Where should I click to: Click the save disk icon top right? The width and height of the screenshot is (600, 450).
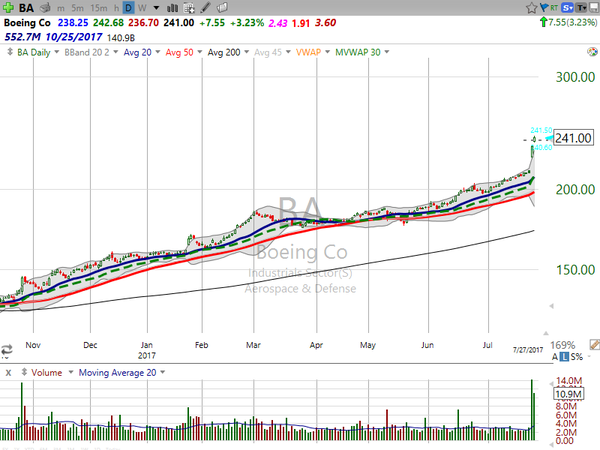pos(594,7)
